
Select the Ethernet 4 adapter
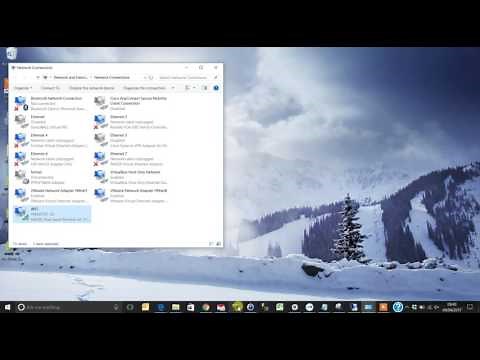pyautogui.click(x=52, y=140)
